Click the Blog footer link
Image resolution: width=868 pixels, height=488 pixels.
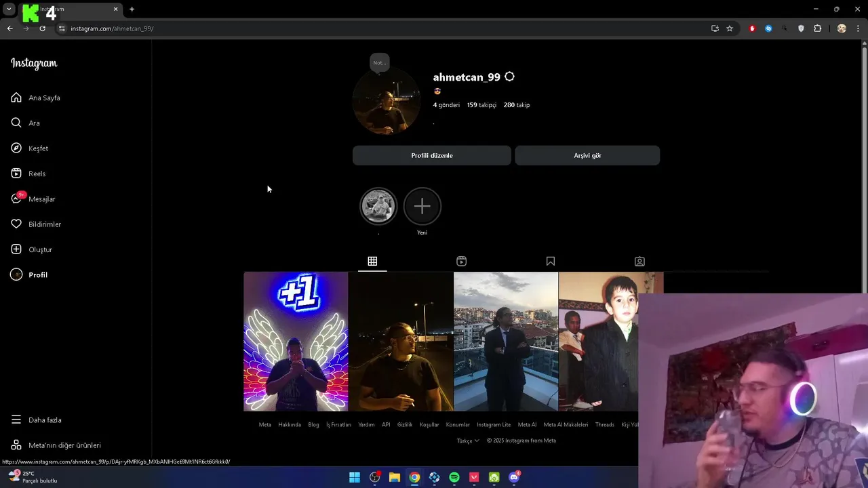tap(313, 425)
